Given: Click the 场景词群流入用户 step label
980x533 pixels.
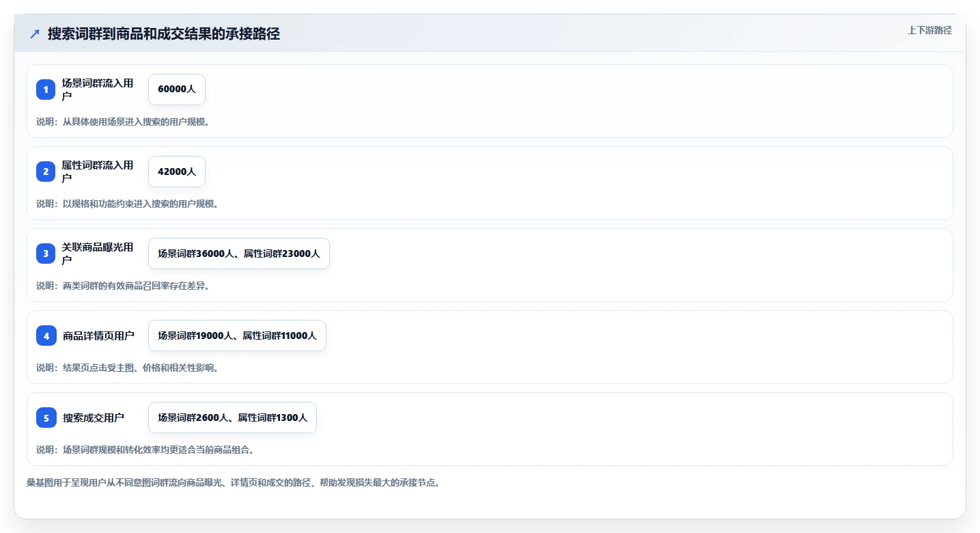Looking at the screenshot, I should pyautogui.click(x=98, y=90).
